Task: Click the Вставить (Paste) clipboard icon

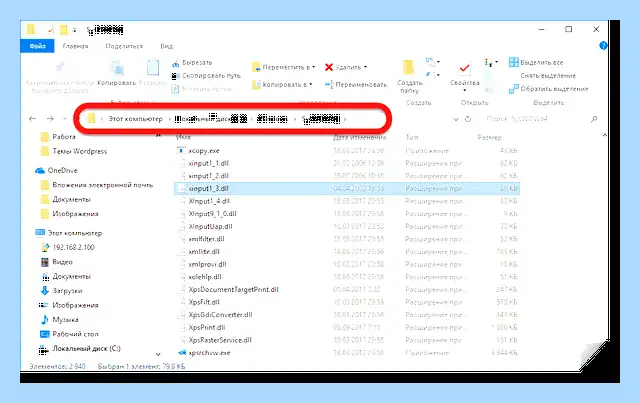Action: click(153, 68)
